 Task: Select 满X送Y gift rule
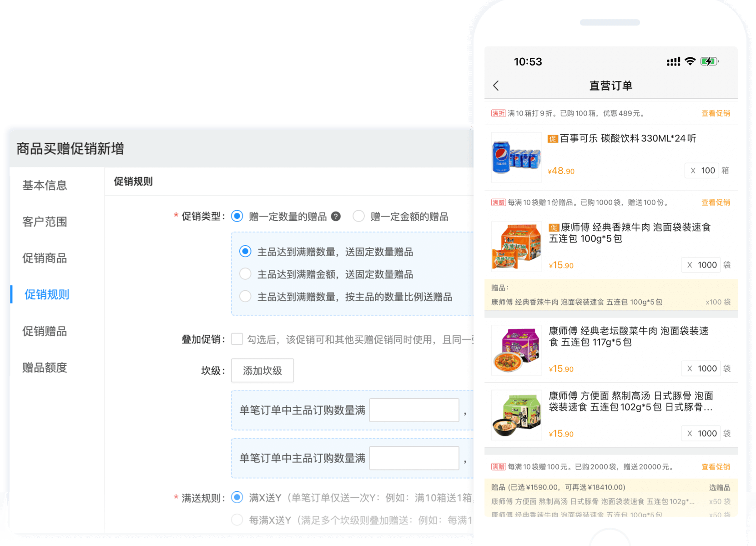(237, 497)
